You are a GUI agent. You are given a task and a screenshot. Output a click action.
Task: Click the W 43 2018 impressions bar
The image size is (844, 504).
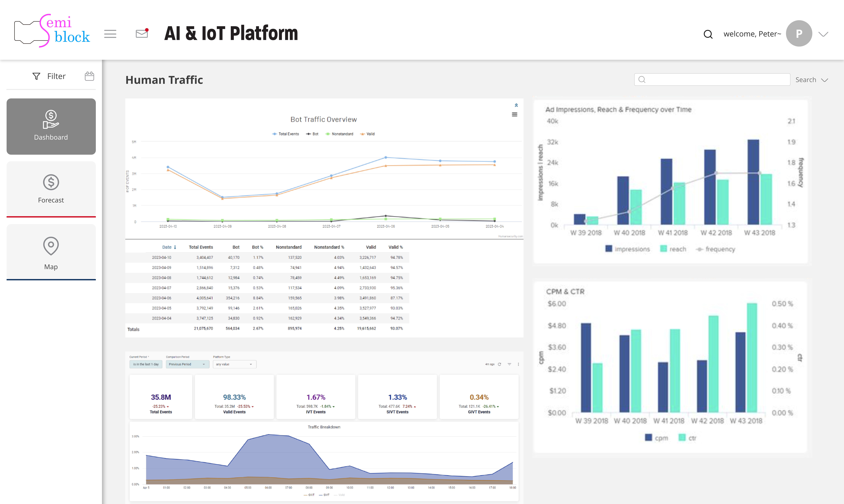click(x=753, y=182)
